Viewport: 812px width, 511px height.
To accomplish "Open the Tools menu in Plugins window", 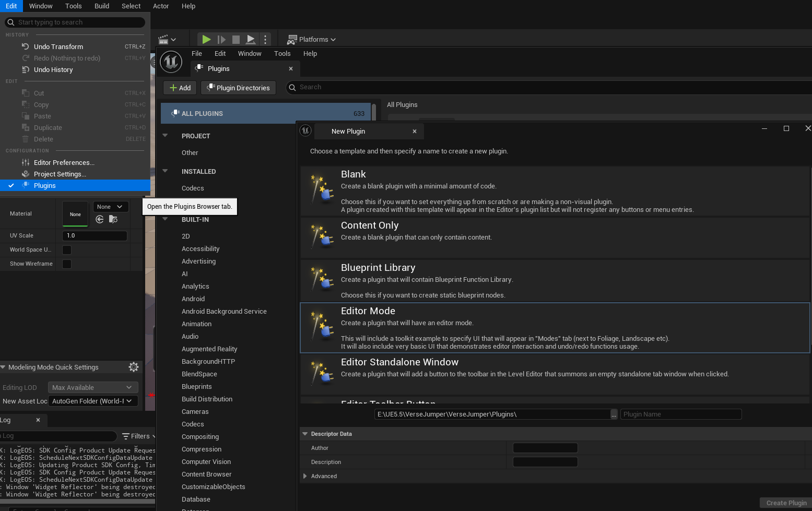I will [x=282, y=53].
